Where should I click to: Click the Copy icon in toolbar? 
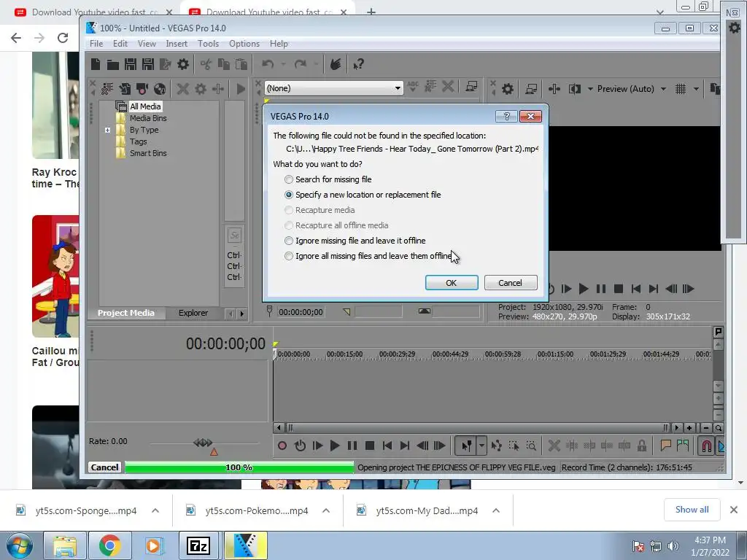coord(223,64)
